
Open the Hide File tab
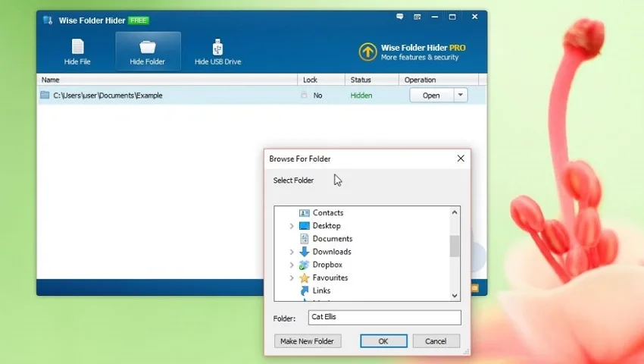coord(77,52)
